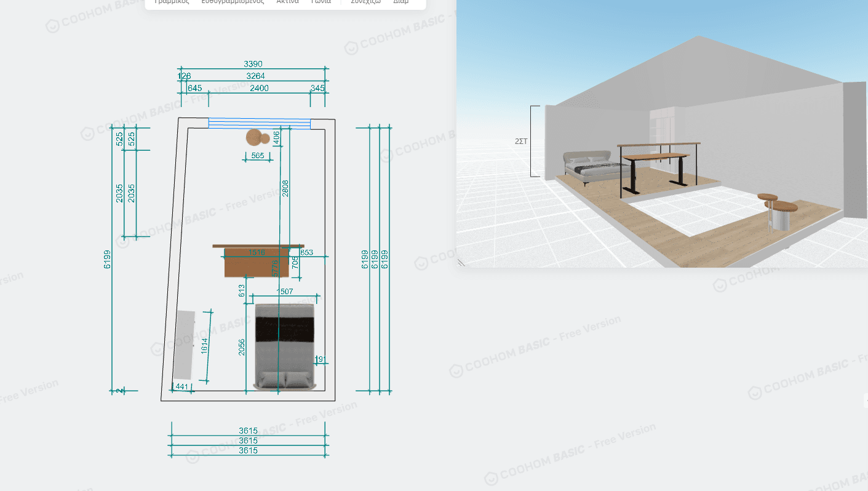
Task: Select the blue window on top wall
Action: [x=259, y=123]
